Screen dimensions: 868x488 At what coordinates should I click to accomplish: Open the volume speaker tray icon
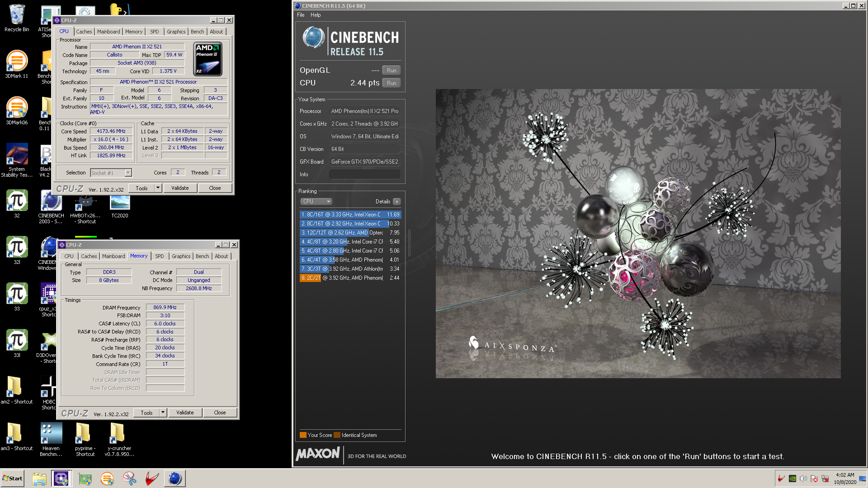[803, 479]
